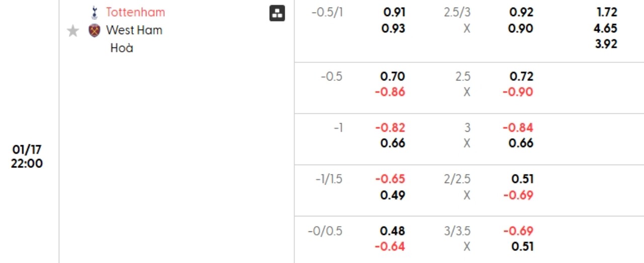
Task: Select the 4.65 West Ham win odds
Action: pos(605,28)
